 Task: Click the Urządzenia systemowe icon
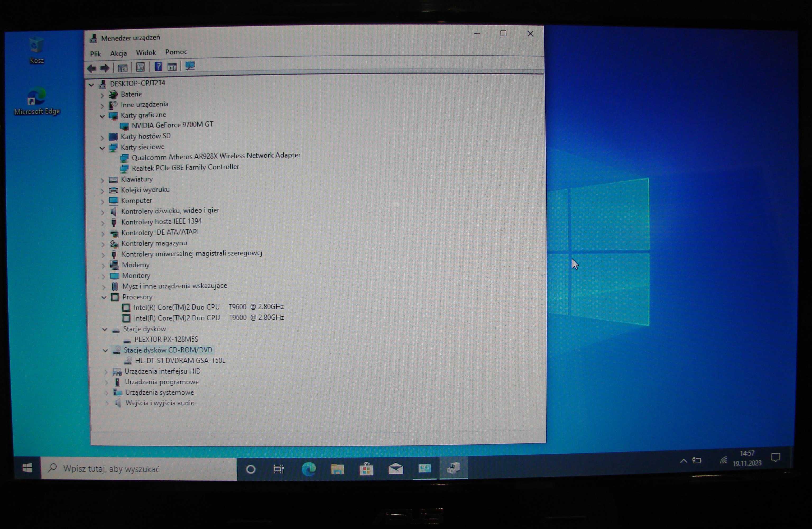pyautogui.click(x=118, y=393)
